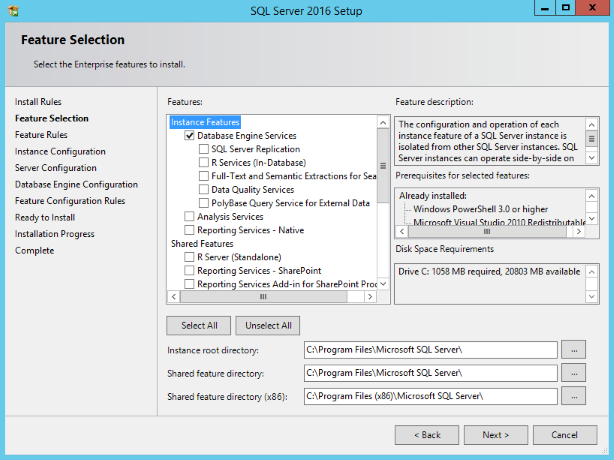Image resolution: width=614 pixels, height=460 pixels.
Task: Click Disk Space box scroll up arrow
Action: [592, 272]
